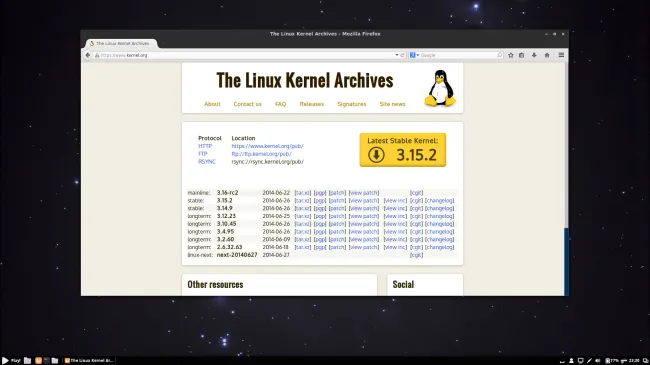Click the volume icon in system tray

point(597,360)
